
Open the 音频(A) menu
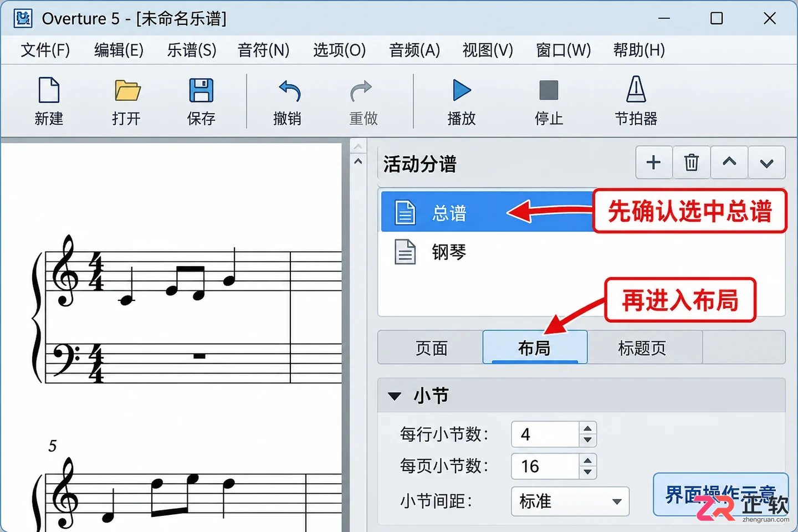pos(415,50)
